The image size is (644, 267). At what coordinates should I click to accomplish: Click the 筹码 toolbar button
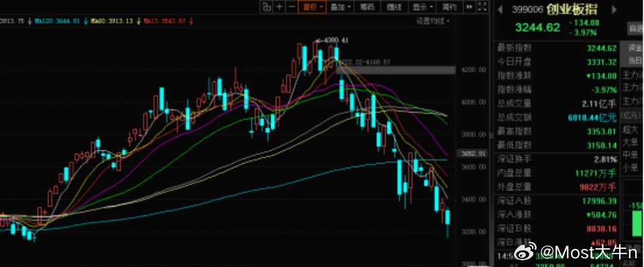click(x=367, y=7)
